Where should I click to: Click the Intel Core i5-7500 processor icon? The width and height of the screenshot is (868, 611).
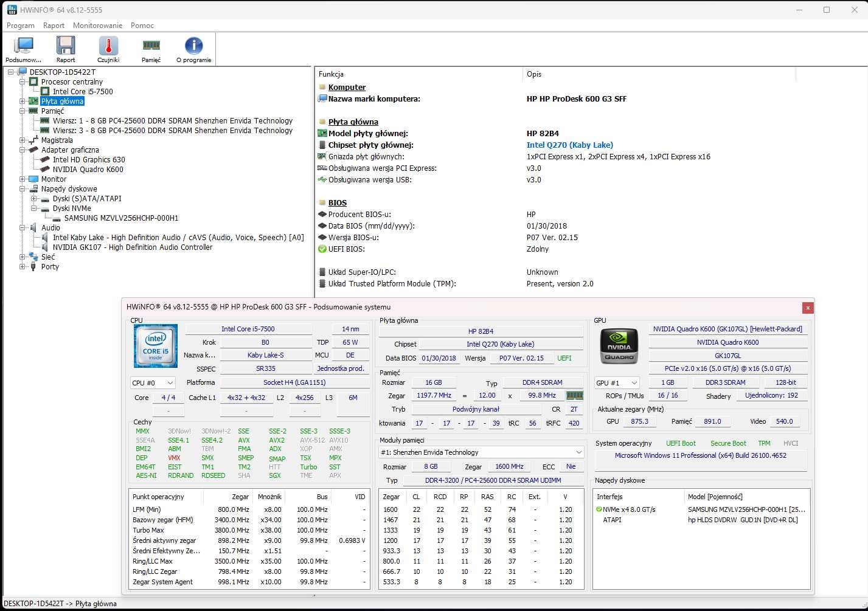pos(45,92)
